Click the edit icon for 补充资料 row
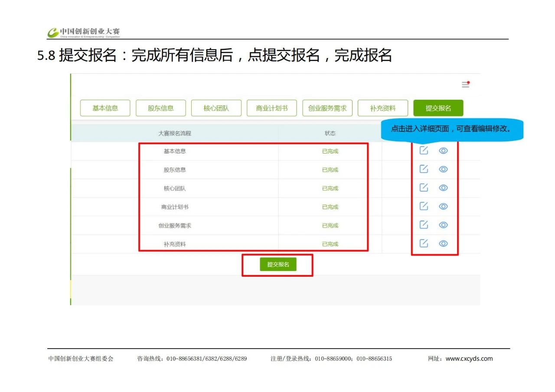This screenshot has width=555, height=392. pos(424,243)
